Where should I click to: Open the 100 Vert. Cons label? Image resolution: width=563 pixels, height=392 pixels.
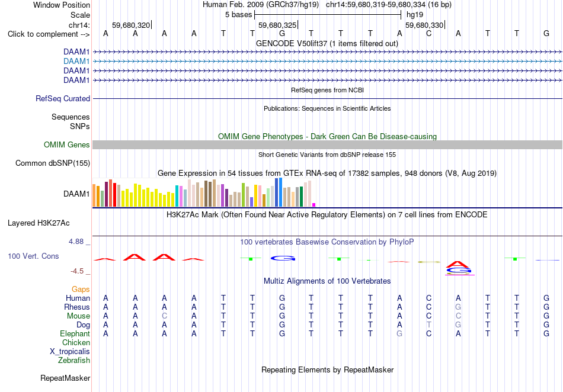[x=33, y=256]
